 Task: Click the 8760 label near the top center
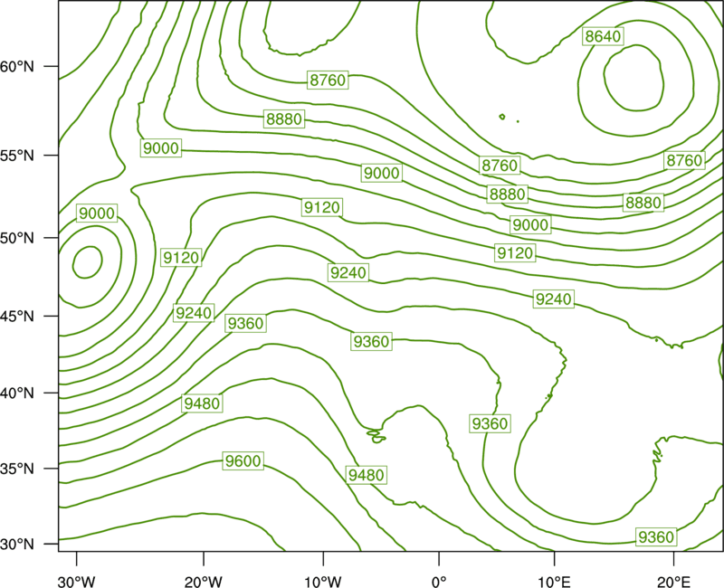328,80
